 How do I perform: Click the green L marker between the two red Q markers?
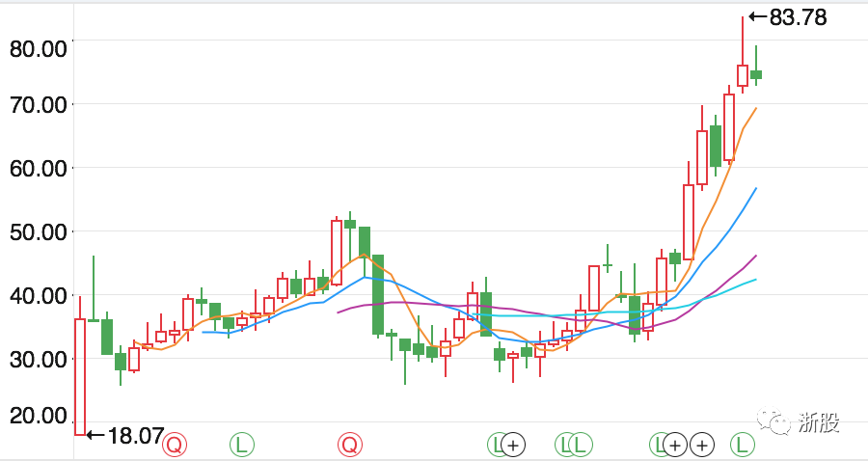[241, 445]
